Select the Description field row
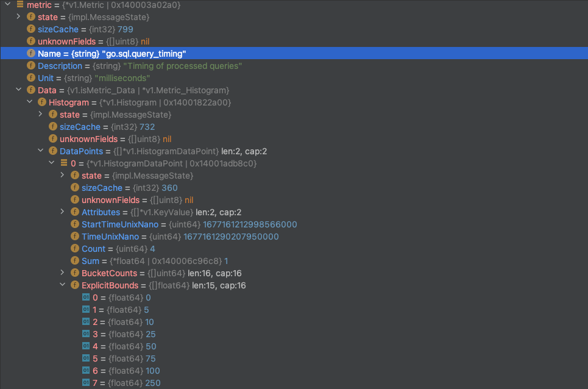 pyautogui.click(x=60, y=66)
